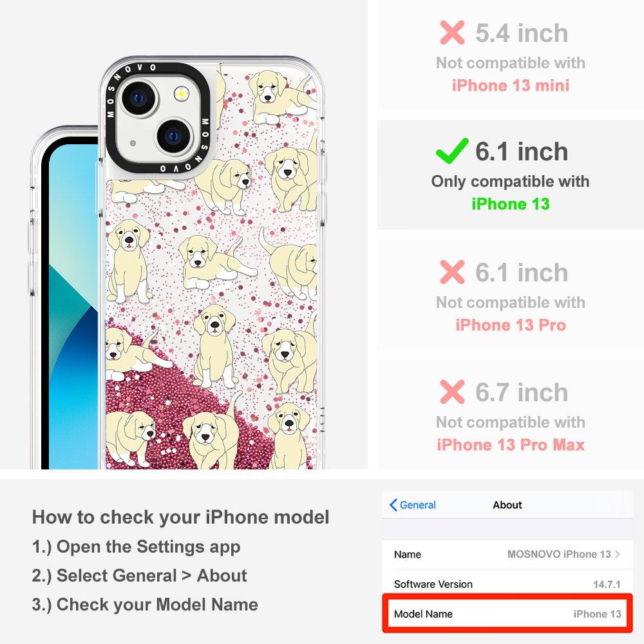
Task: Click the MOSNOVO iPhone 13 name value
Action: pos(559,554)
